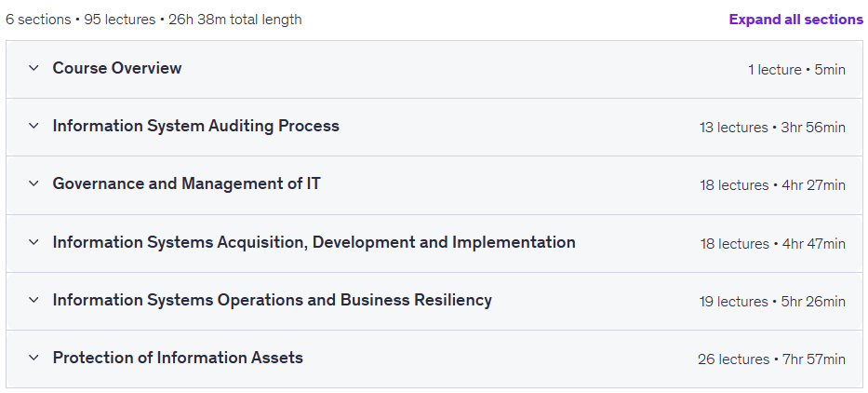Click chevron beside Information Systems Acquisition section
This screenshot has width=868, height=393.
tap(33, 242)
